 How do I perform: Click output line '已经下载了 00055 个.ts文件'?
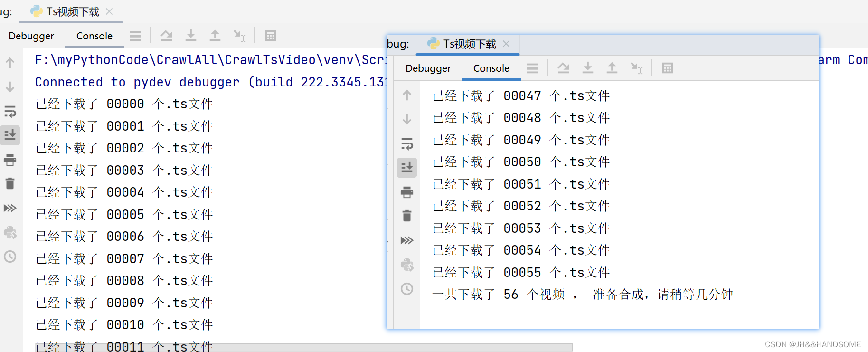pos(521,273)
